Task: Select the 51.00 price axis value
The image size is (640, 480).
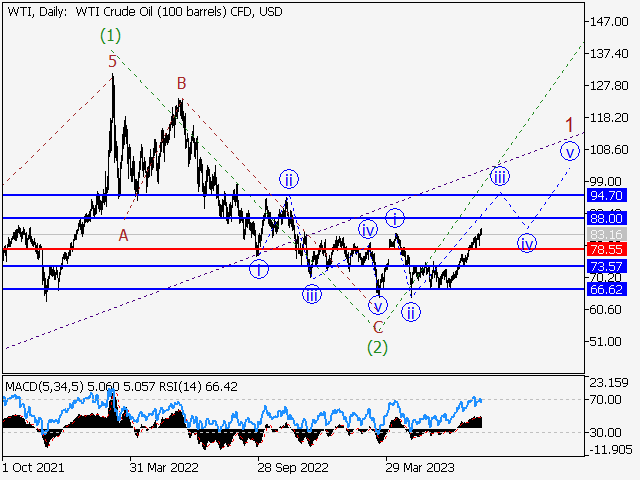Action: tap(606, 342)
